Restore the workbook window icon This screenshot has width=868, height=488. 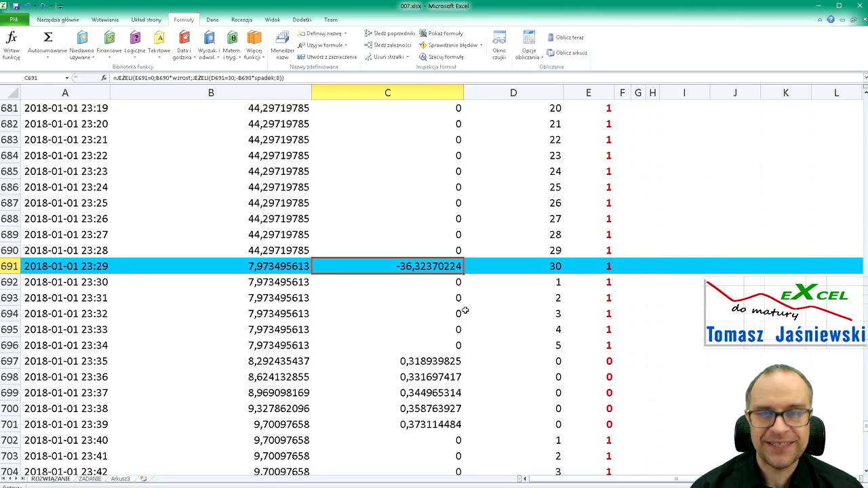click(x=852, y=20)
